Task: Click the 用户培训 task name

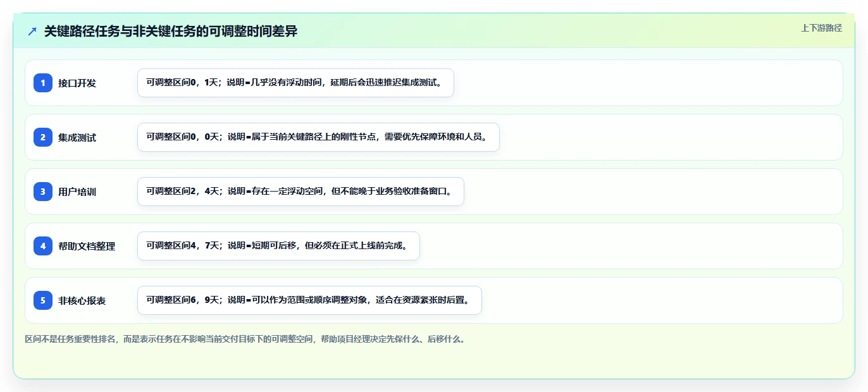Action: (x=77, y=192)
